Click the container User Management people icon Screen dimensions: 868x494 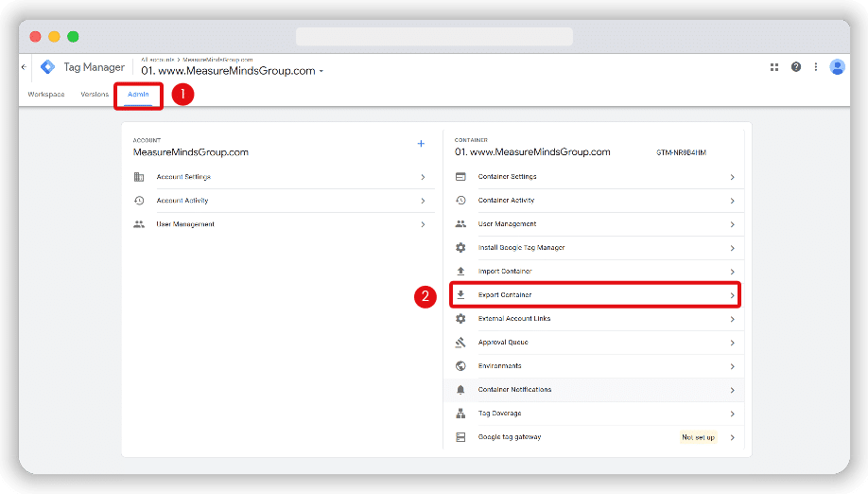tap(460, 224)
